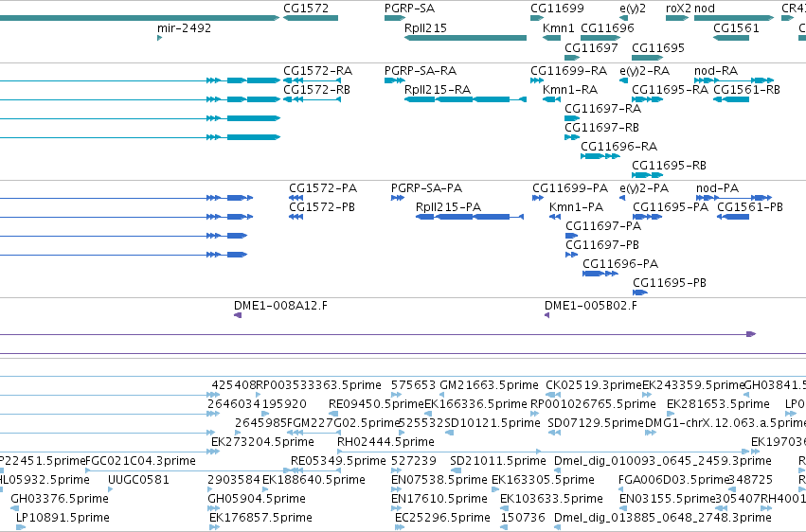Viewport: 806px width, 532px height.
Task: Click the CG1561-PB protein label
Action: click(x=750, y=207)
